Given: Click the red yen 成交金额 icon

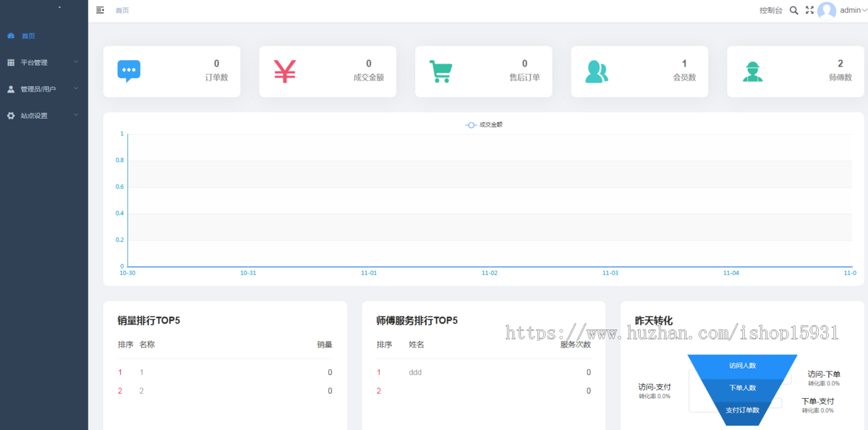Looking at the screenshot, I should (285, 71).
